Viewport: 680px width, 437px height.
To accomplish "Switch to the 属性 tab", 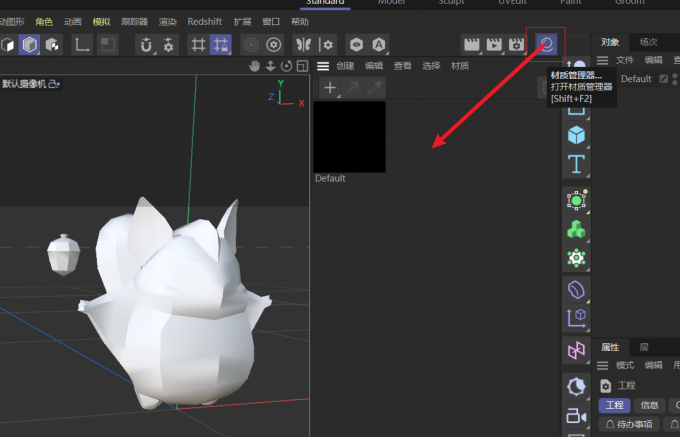I will tap(610, 347).
